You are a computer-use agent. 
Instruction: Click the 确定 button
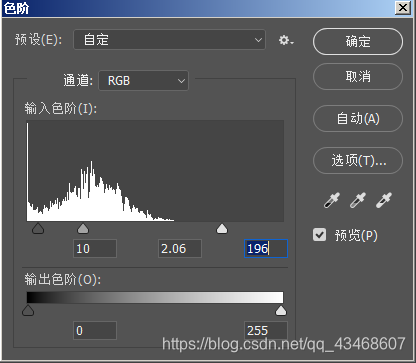pyautogui.click(x=358, y=42)
